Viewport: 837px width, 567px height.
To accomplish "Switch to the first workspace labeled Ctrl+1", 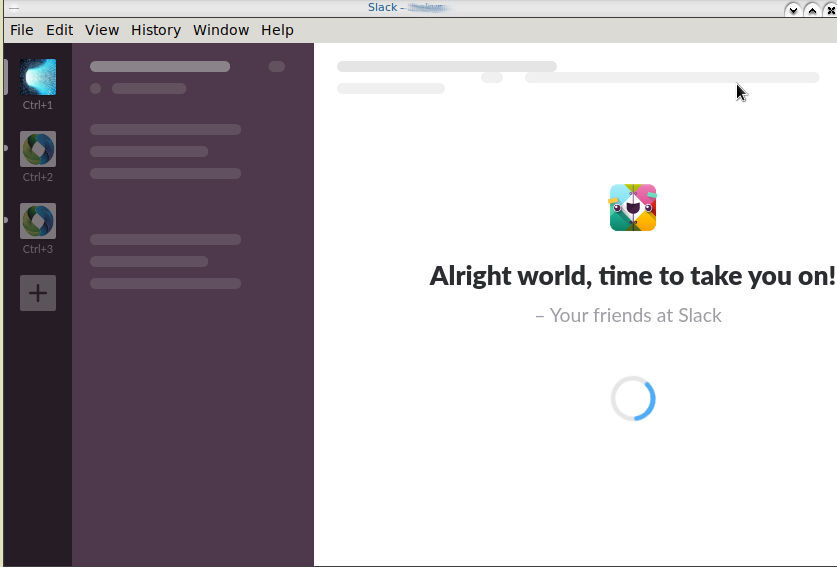I will (x=38, y=77).
